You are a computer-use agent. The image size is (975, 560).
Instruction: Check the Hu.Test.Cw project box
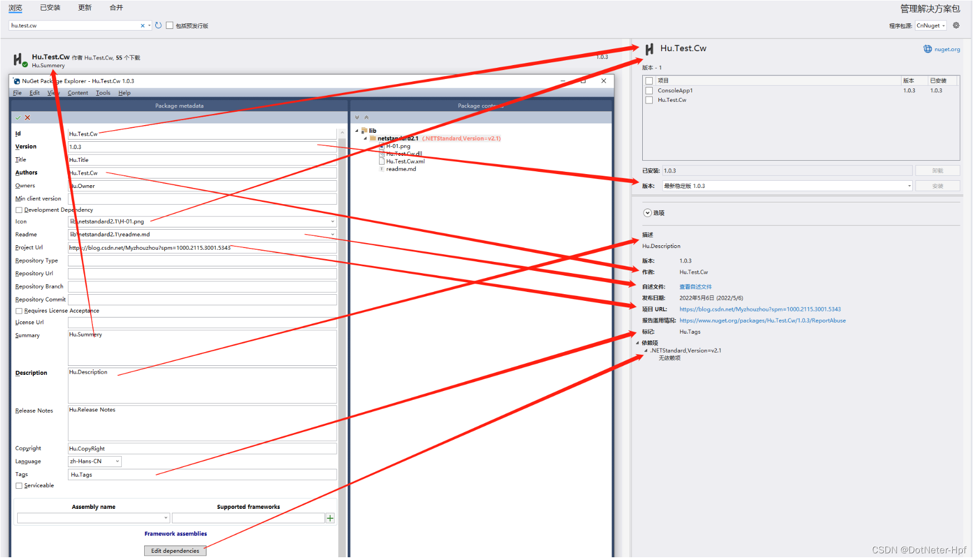point(649,100)
